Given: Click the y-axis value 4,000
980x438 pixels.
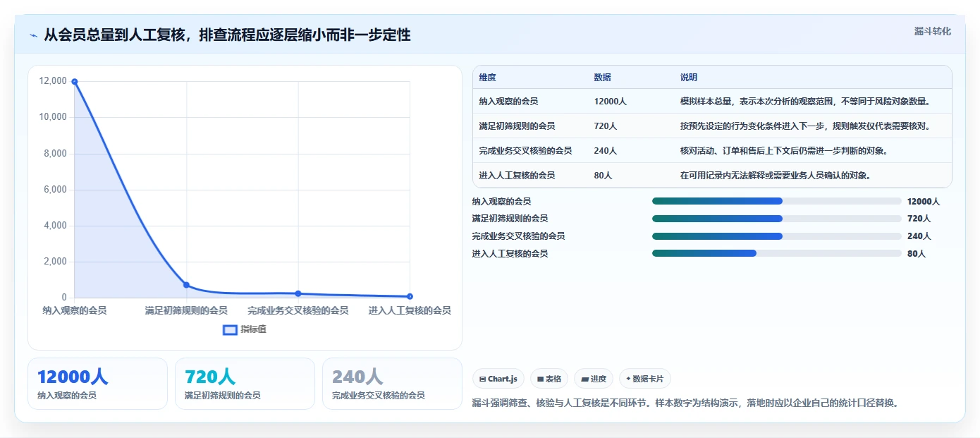Looking at the screenshot, I should click(x=54, y=226).
